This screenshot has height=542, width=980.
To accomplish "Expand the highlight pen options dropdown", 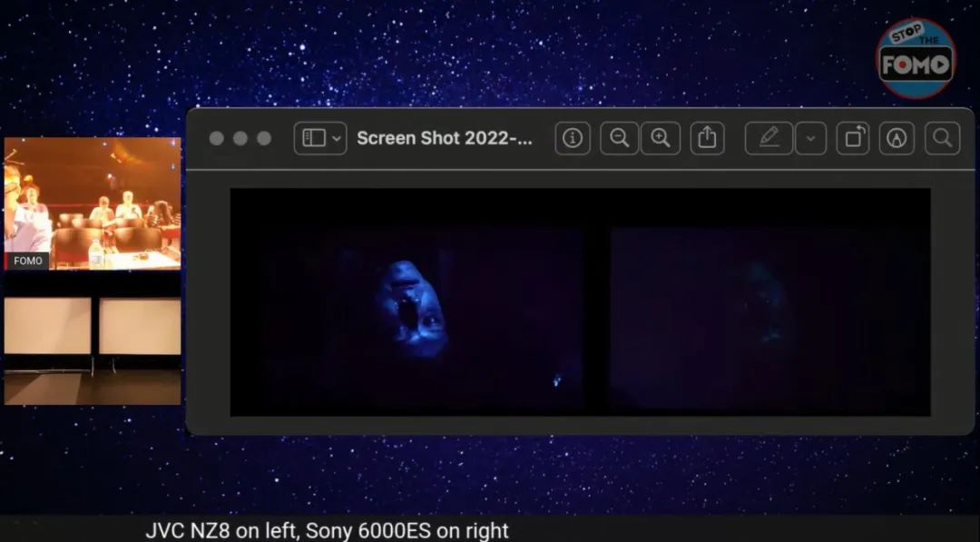I will (x=810, y=138).
